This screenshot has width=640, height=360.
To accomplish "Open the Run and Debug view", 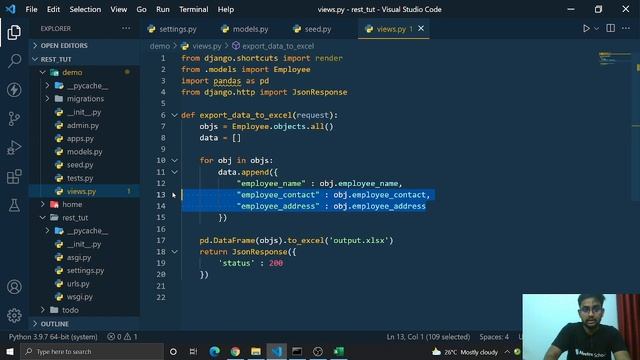I will tap(14, 148).
